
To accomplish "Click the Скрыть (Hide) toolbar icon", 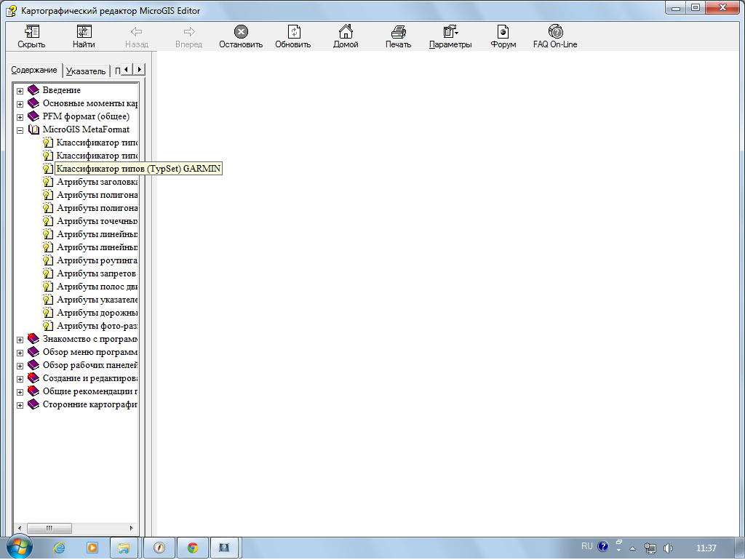I will pyautogui.click(x=31, y=32).
